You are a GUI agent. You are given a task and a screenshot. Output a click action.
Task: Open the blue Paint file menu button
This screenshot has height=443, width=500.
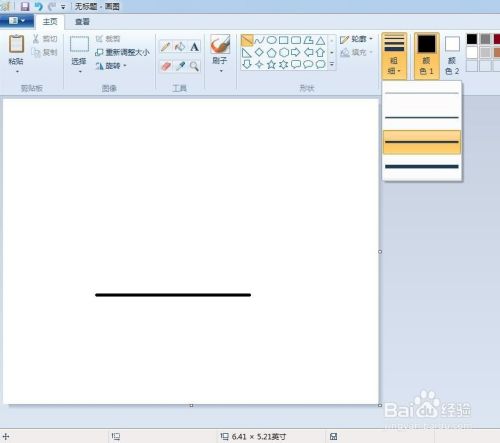pyautogui.click(x=16, y=21)
